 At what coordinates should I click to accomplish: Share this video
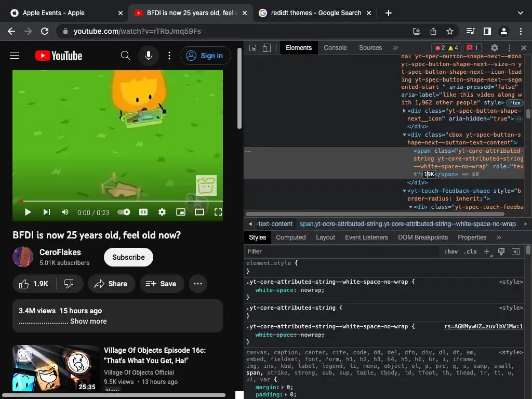pos(111,284)
